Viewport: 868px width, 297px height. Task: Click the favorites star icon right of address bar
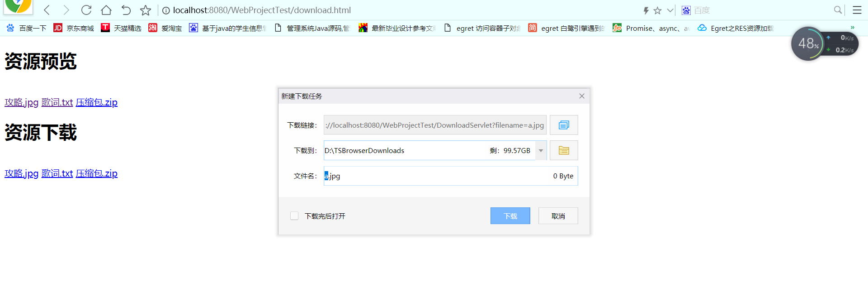(x=657, y=10)
